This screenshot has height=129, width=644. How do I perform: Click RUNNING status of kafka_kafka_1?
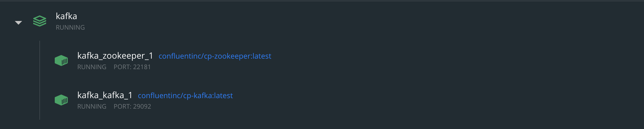click(x=92, y=106)
